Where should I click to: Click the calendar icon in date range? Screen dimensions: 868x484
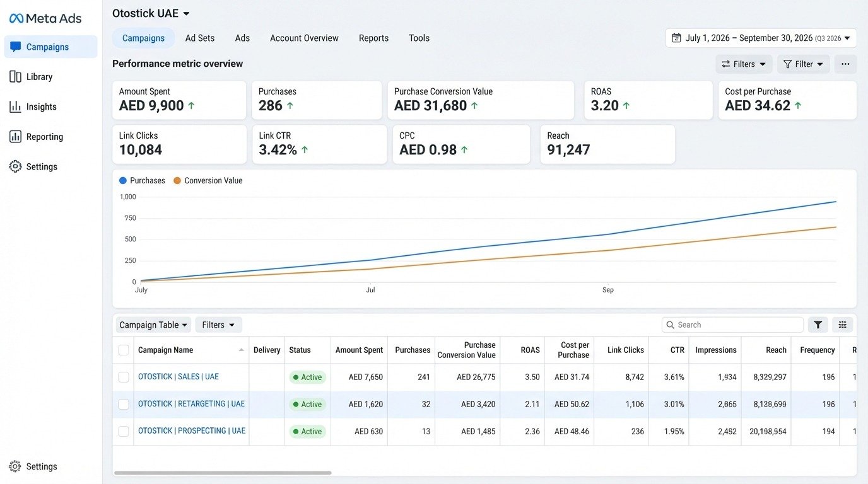(676, 38)
